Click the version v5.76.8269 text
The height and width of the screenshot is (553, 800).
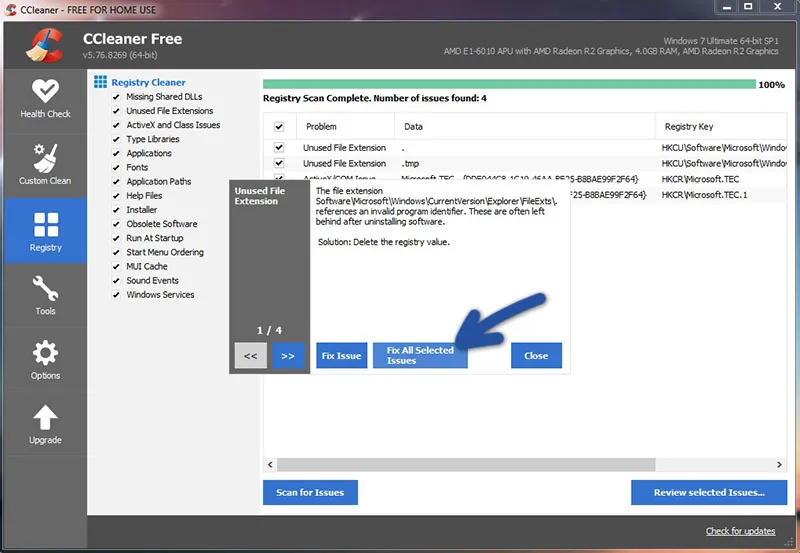tap(120, 55)
